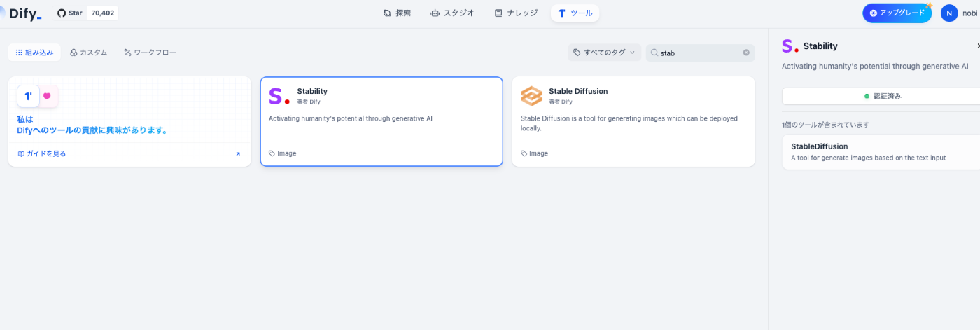Click the Stable Diffusion logo icon
Viewport: 980px width, 330px height.
click(x=531, y=97)
